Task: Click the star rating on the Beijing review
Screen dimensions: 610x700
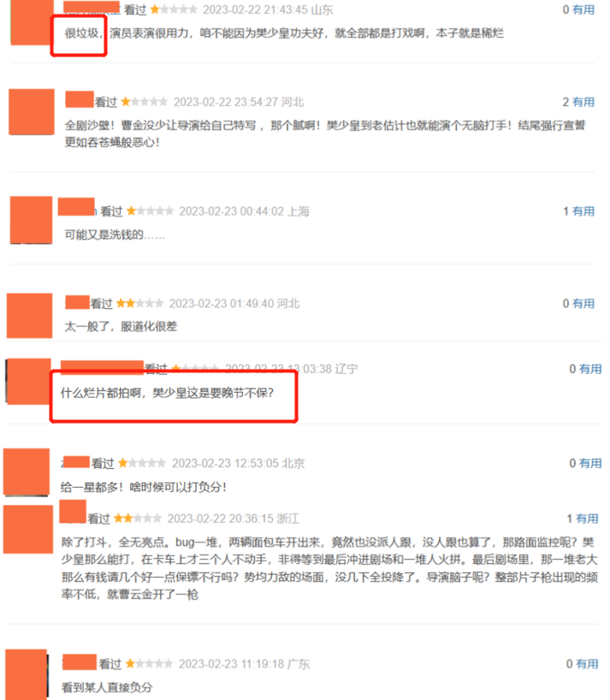Action: click(x=142, y=463)
